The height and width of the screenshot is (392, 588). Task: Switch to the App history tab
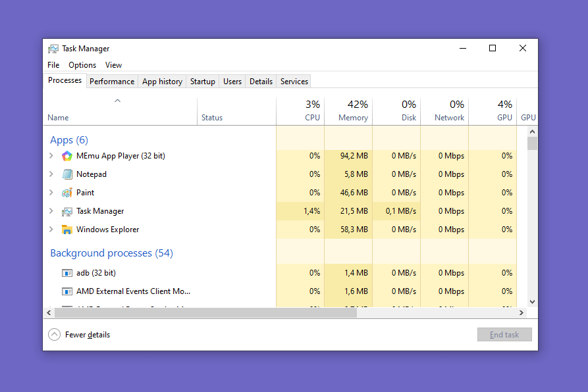pyautogui.click(x=162, y=82)
